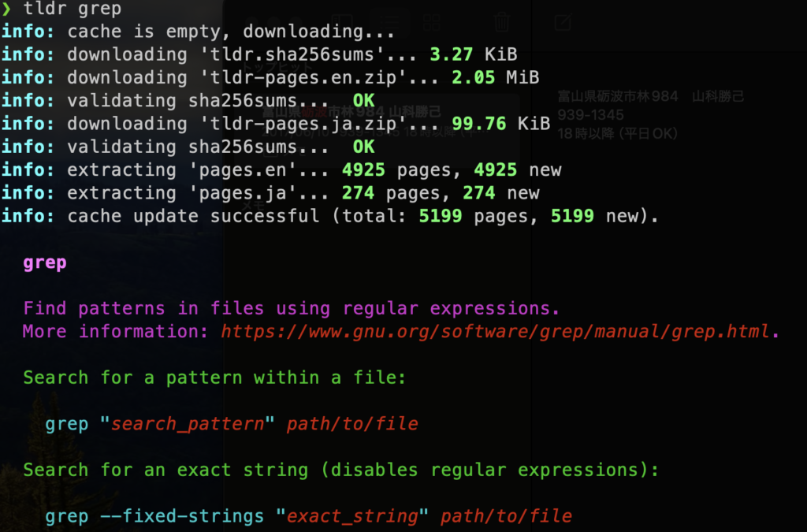The height and width of the screenshot is (532, 807).
Task: Click the 'tldr-pages.ja.zip' file name
Action: 303,124
